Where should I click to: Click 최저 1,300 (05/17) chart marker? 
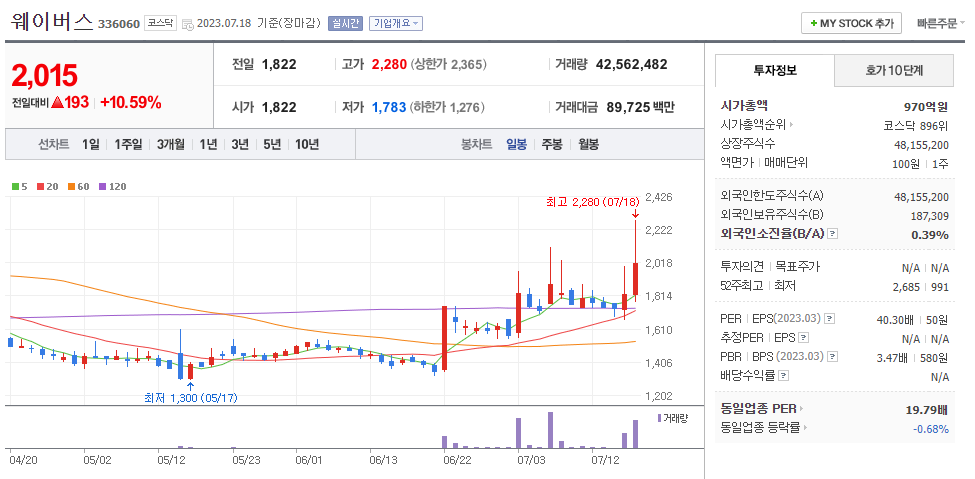[190, 398]
